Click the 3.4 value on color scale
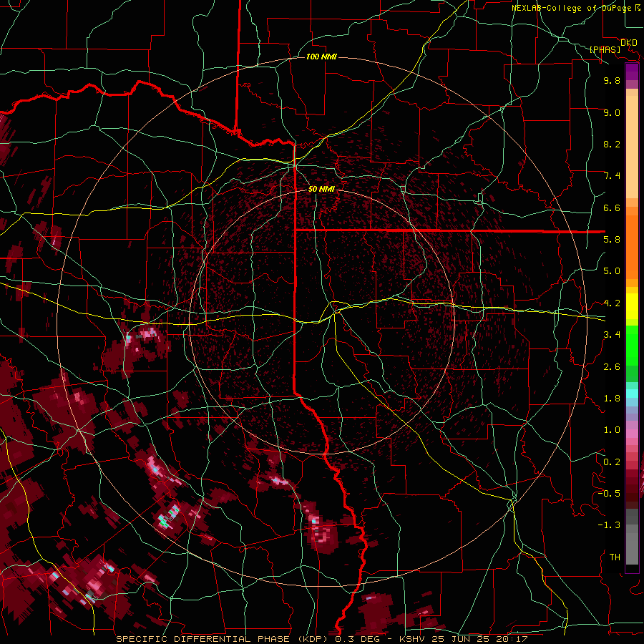The width and height of the screenshot is (644, 644). coord(612,335)
